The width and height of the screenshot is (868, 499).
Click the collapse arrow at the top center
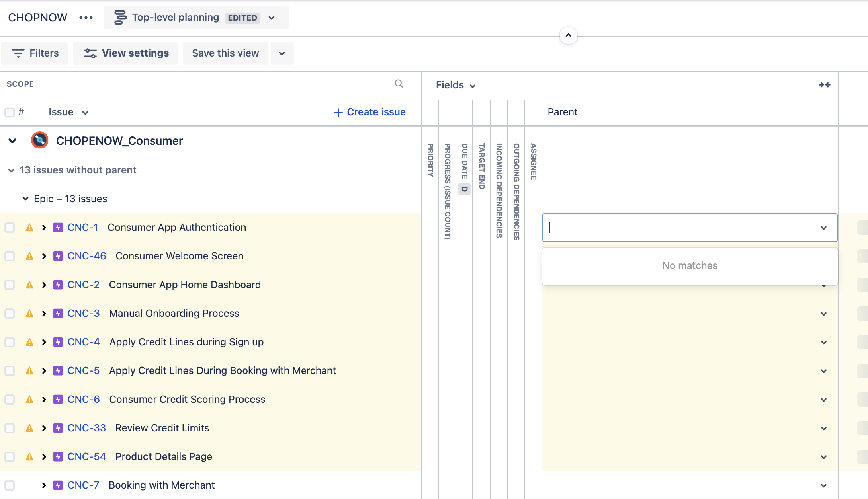[x=569, y=35]
